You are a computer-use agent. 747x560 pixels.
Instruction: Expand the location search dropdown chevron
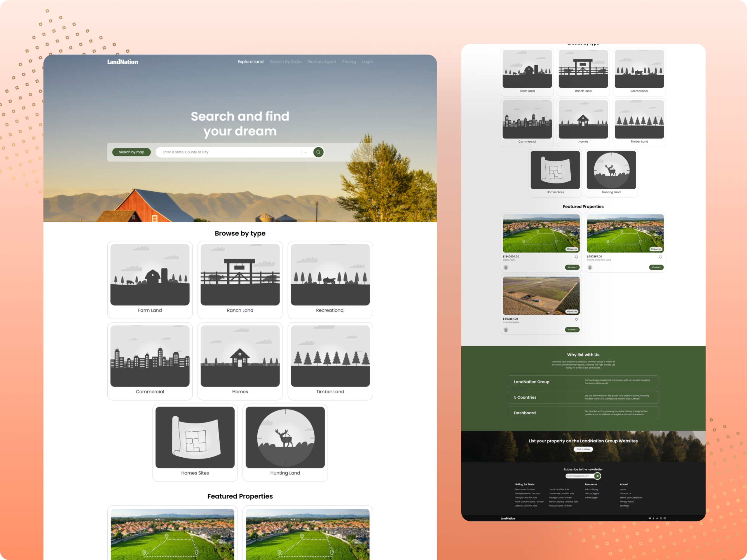click(306, 152)
